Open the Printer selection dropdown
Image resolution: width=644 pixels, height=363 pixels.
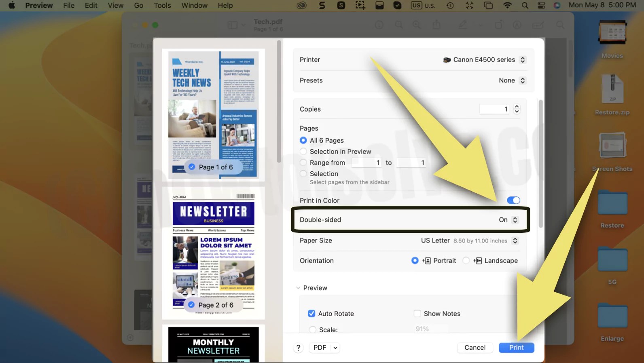tap(484, 60)
